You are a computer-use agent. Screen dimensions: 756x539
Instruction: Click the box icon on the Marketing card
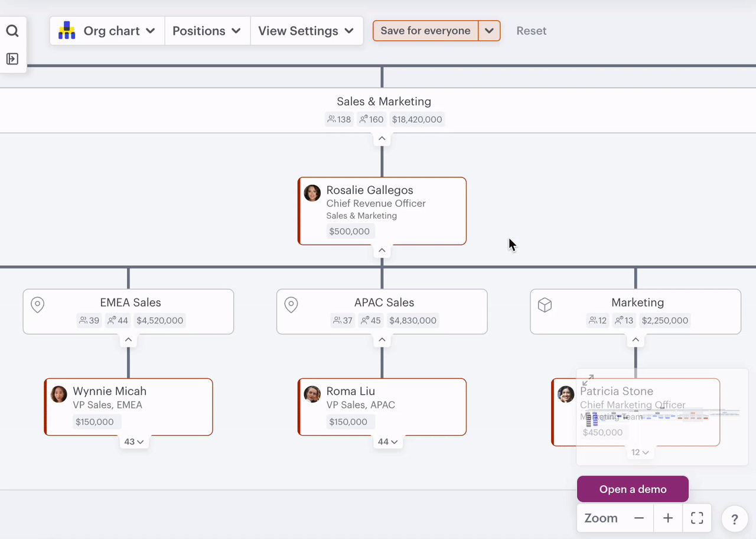[x=545, y=305]
